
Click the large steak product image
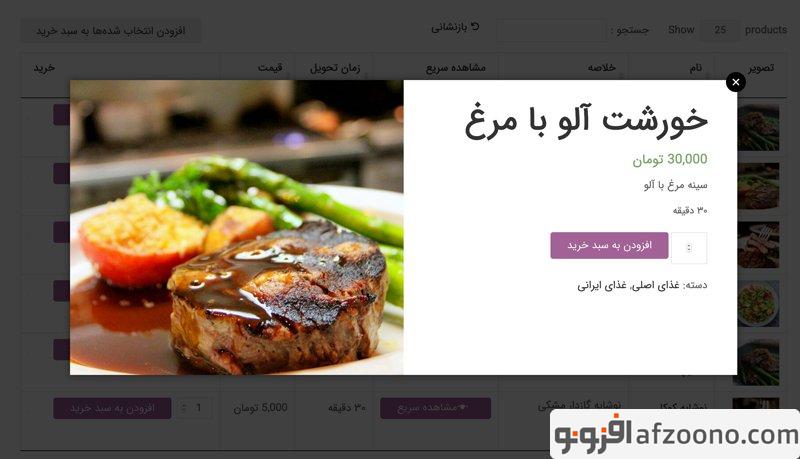tap(237, 227)
